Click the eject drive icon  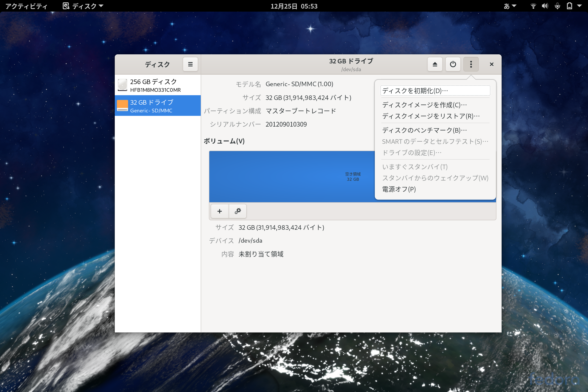pyautogui.click(x=435, y=64)
